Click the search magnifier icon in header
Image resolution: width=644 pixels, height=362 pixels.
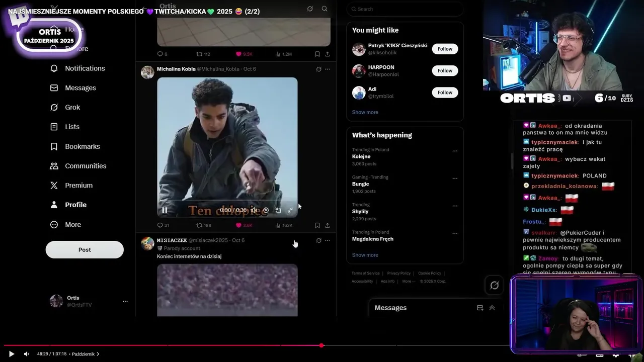click(325, 9)
